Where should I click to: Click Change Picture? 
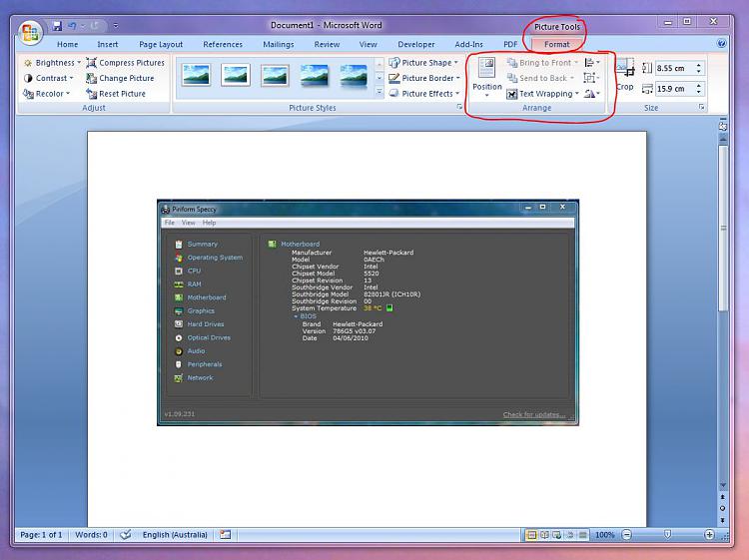(120, 78)
